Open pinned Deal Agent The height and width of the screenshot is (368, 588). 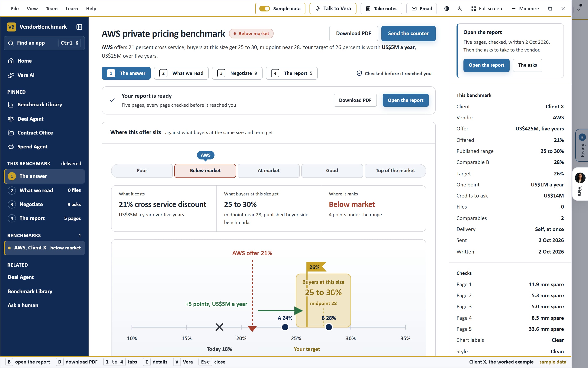[x=44, y=119]
